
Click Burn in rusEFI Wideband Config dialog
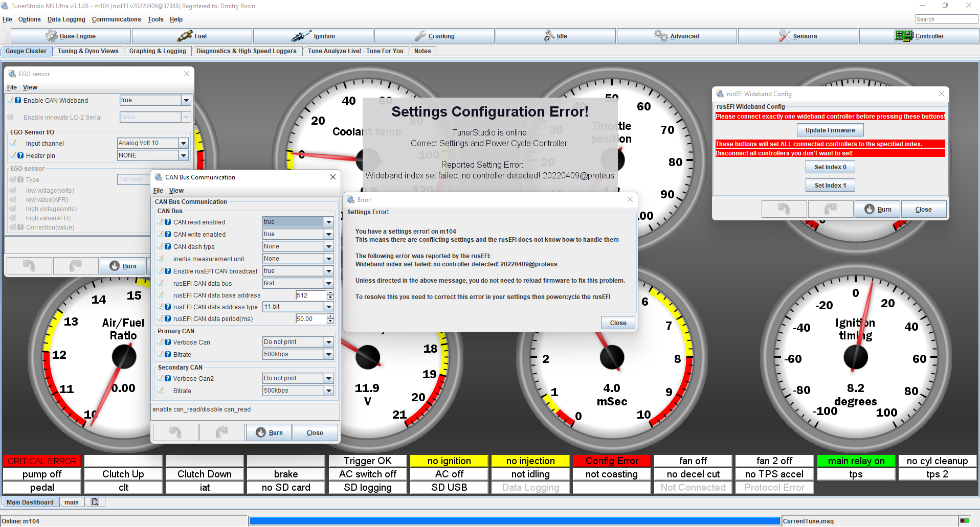pos(877,209)
